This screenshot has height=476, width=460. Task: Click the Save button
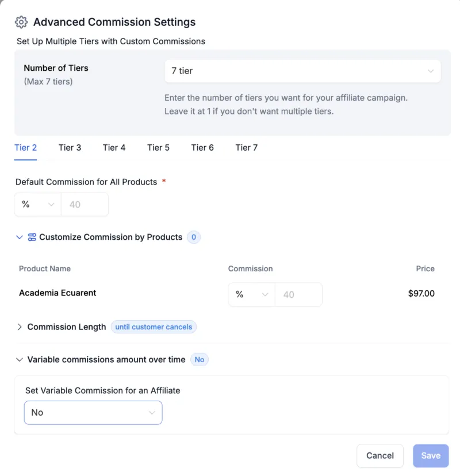431,456
